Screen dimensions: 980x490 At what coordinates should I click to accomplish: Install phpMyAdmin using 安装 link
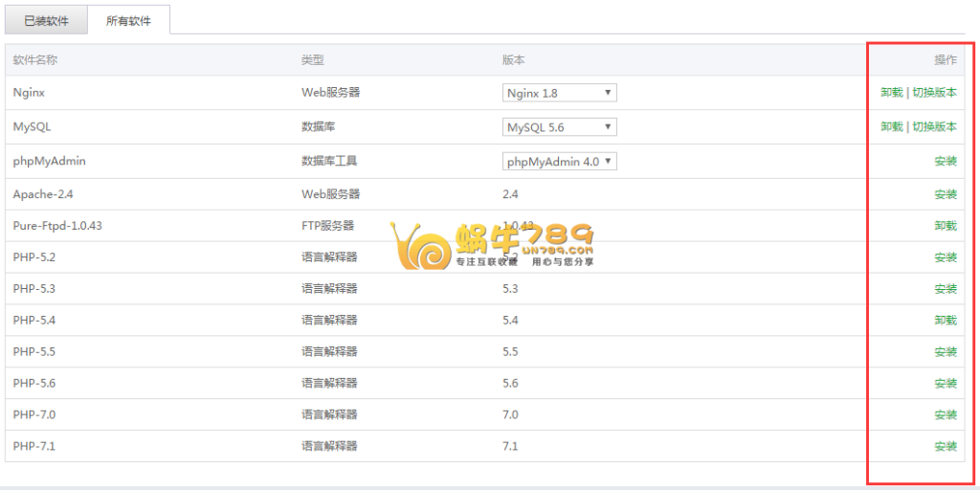(945, 162)
